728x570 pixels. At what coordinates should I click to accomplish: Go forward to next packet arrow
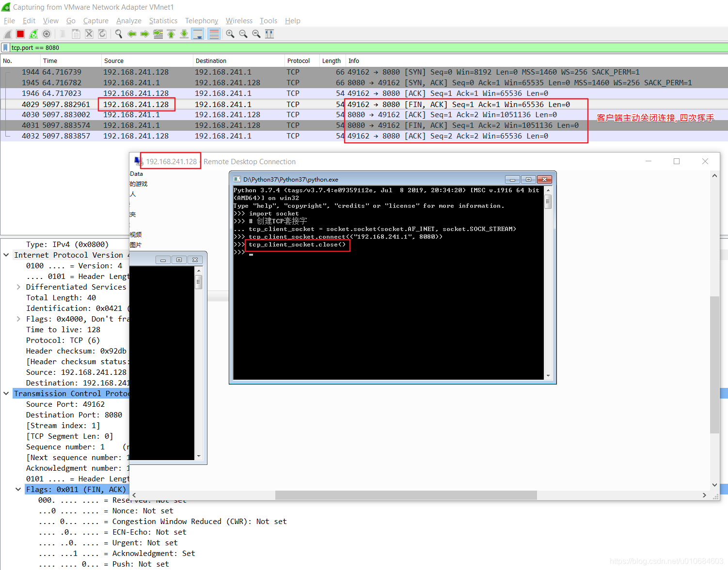tap(145, 34)
